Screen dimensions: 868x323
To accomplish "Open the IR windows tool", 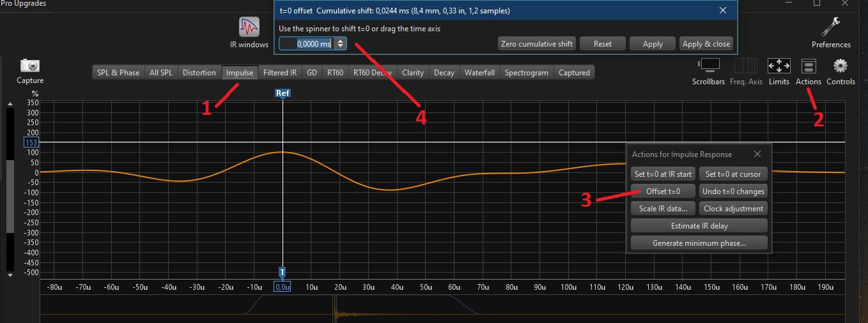I will point(249,28).
